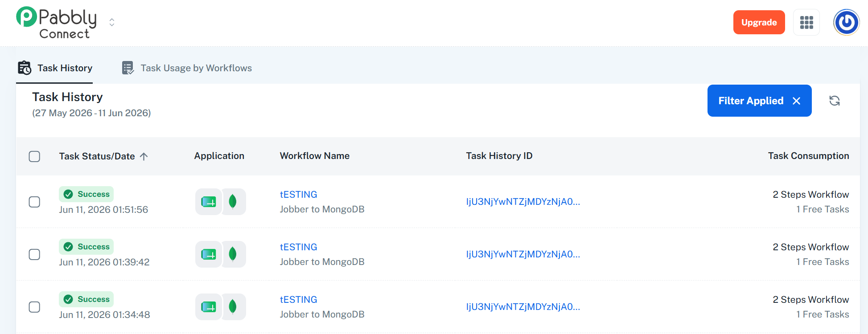Check the row dated Jun 11, 2026 01:39:42
The height and width of the screenshot is (334, 868).
pyautogui.click(x=34, y=254)
